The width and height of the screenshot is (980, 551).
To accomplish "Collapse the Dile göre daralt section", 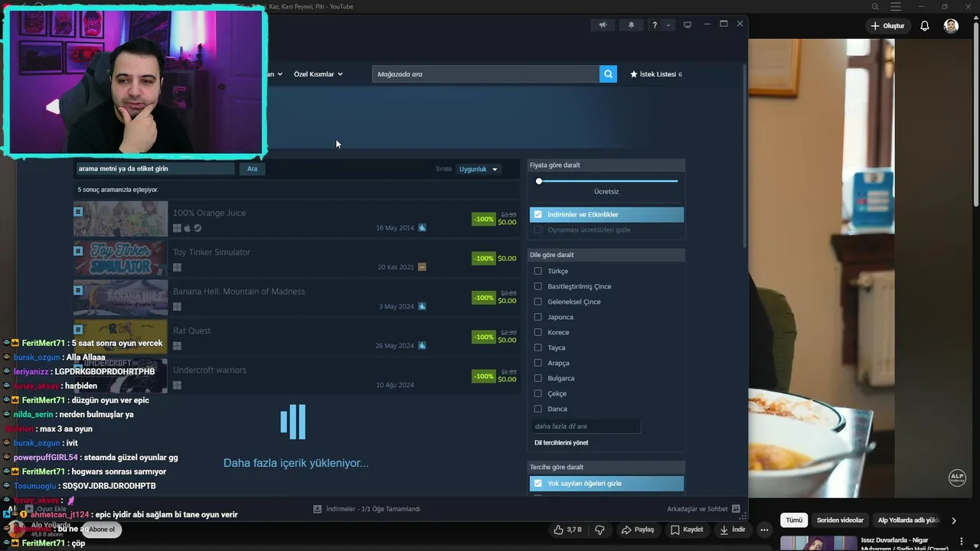I will pos(606,255).
